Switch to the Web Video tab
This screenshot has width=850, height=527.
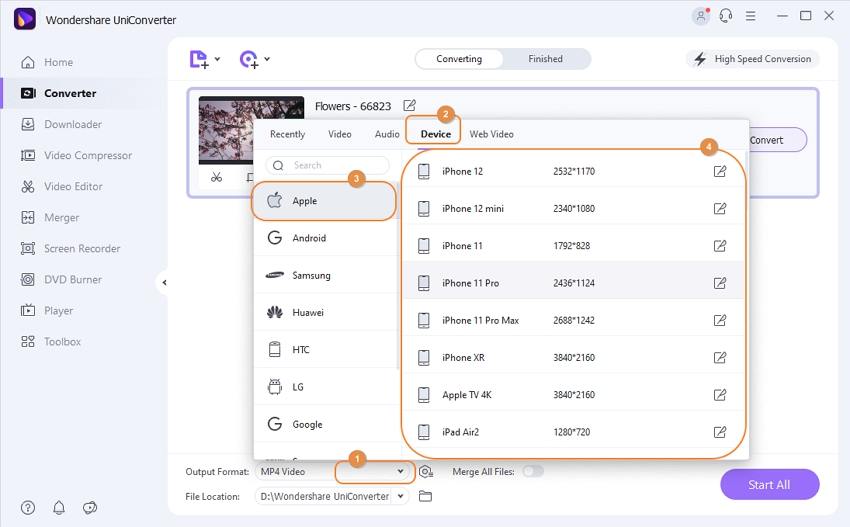pyautogui.click(x=491, y=134)
